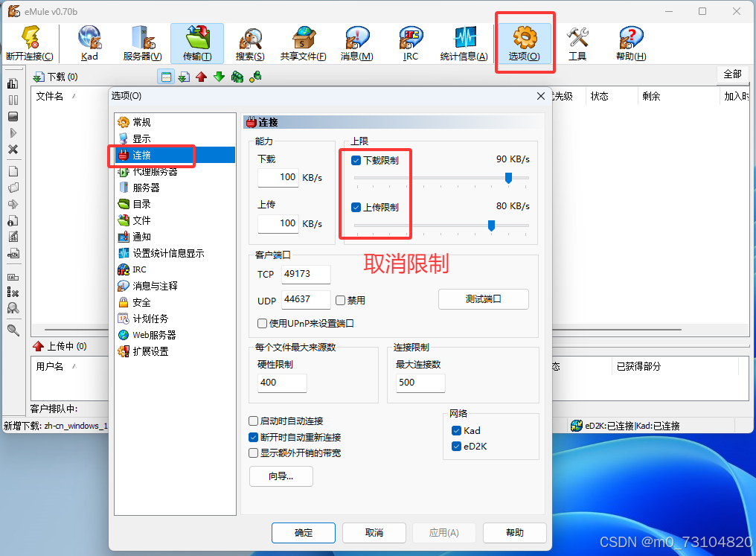Viewport: 756px width, 556px height.
Task: Click the dialog 帮助 help button
Action: point(515,533)
